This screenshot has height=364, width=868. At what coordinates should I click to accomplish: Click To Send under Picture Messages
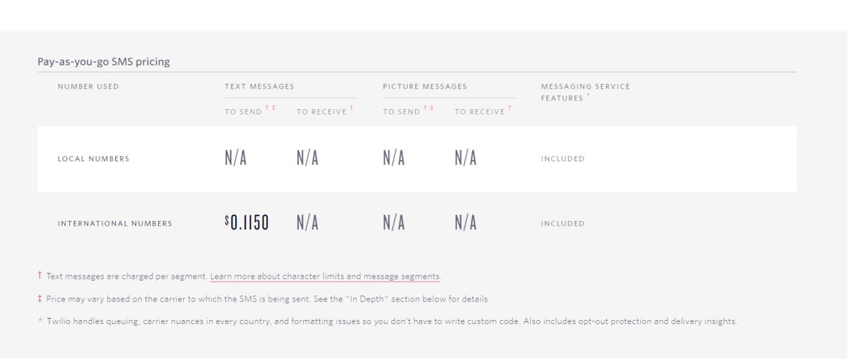point(401,112)
